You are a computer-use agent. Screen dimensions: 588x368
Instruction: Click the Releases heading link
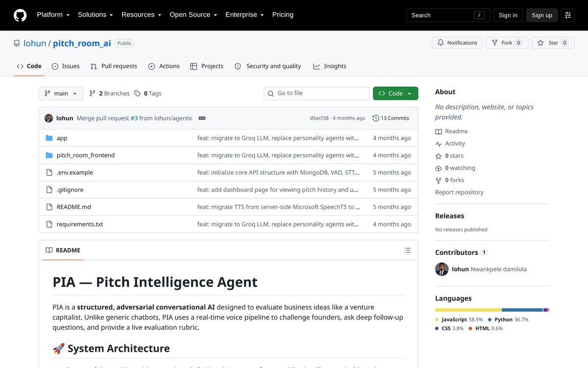[449, 216]
